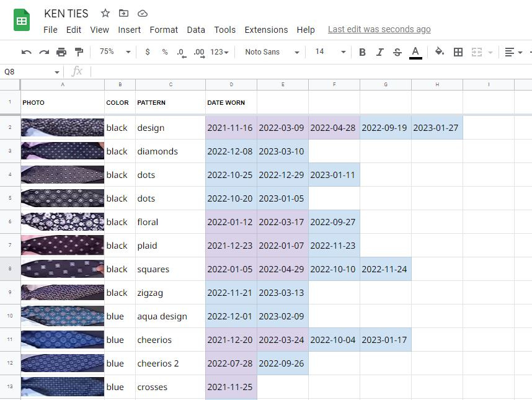Move document to folder icon
Viewport: 532px width, 400px height.
pos(123,13)
